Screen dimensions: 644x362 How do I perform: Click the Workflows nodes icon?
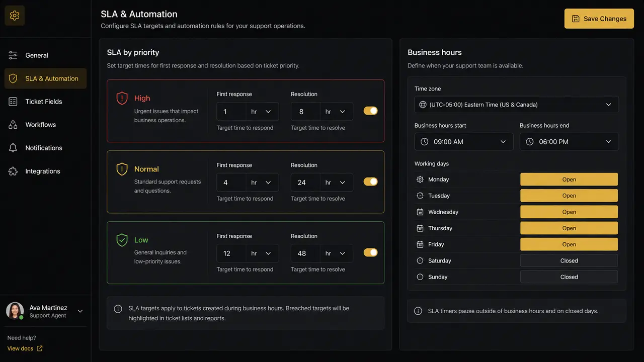click(x=13, y=125)
